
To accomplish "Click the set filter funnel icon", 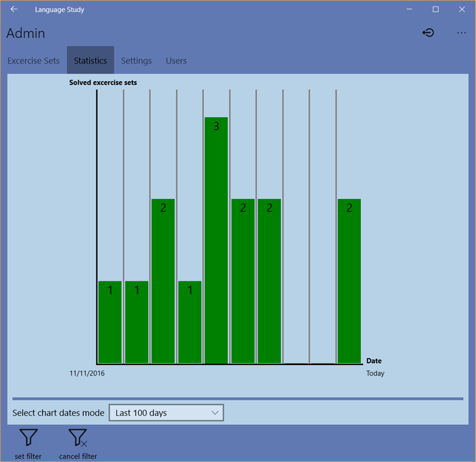I will pyautogui.click(x=27, y=437).
